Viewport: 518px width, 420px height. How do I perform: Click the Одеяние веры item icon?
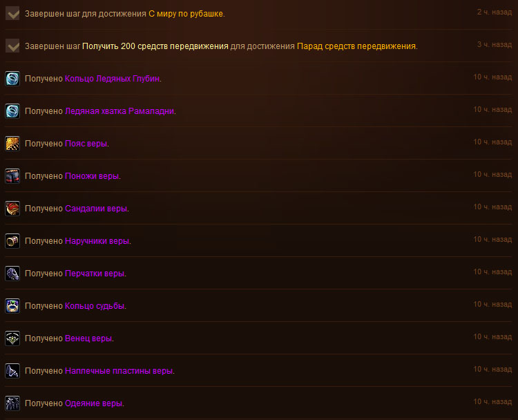click(12, 403)
